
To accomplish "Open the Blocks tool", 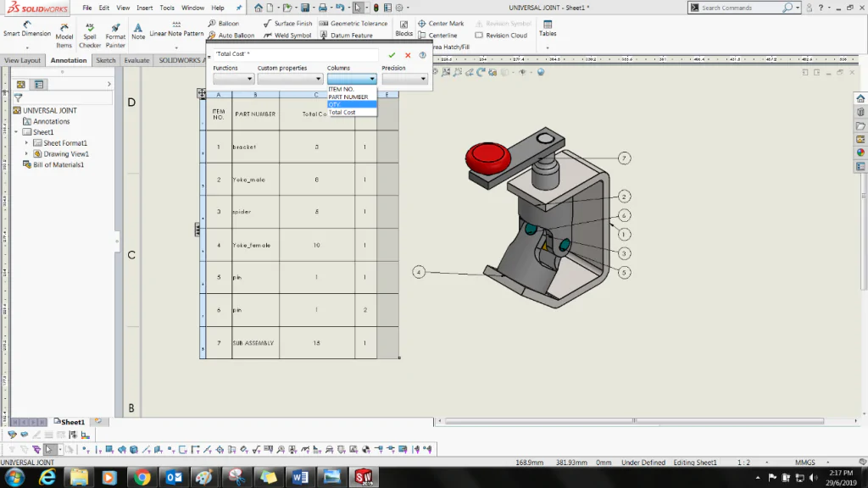I will tap(404, 29).
